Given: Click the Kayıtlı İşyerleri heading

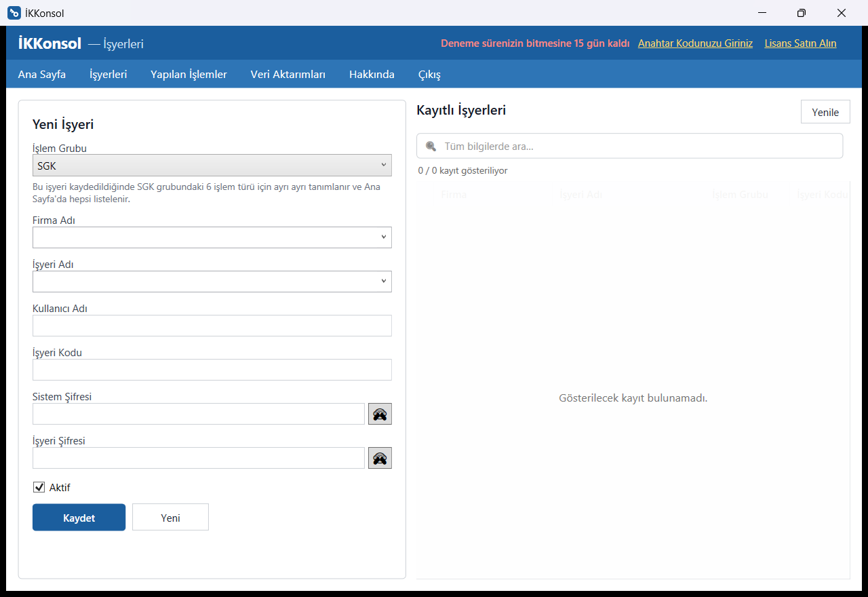Looking at the screenshot, I should pyautogui.click(x=461, y=110).
